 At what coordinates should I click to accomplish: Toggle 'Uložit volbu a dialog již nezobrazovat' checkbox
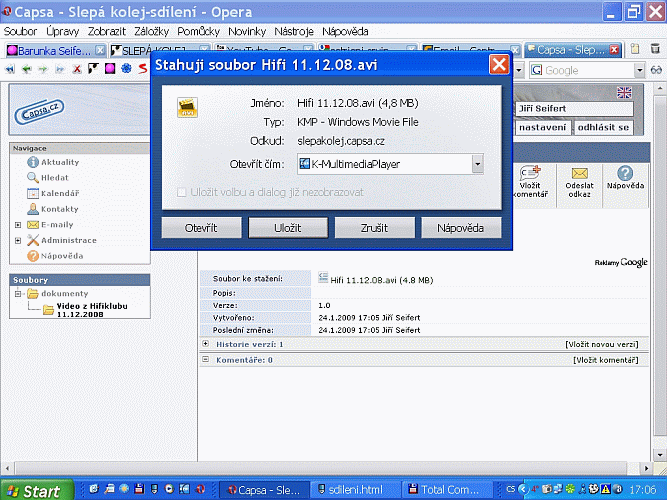tap(182, 192)
